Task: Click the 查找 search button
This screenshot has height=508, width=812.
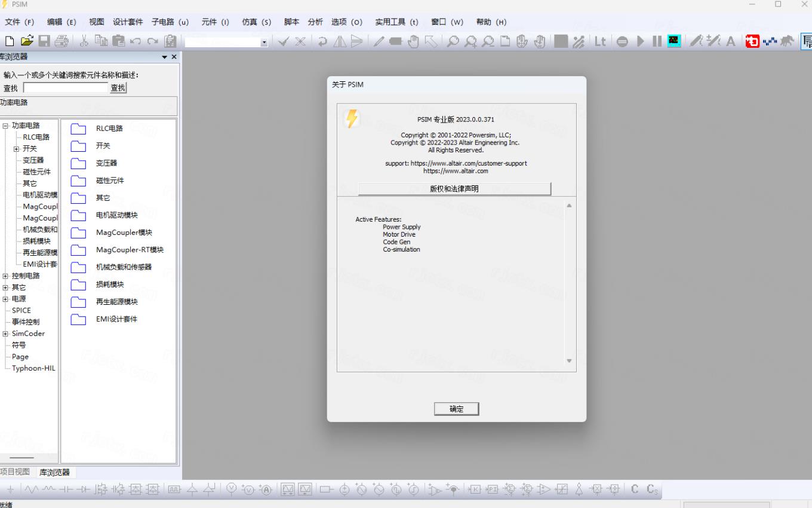Action: [x=118, y=88]
